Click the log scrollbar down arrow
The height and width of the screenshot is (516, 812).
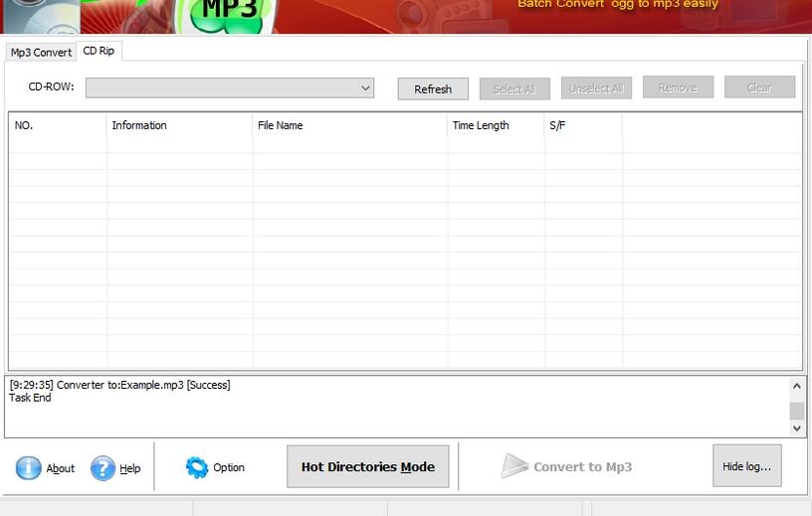[x=796, y=429]
